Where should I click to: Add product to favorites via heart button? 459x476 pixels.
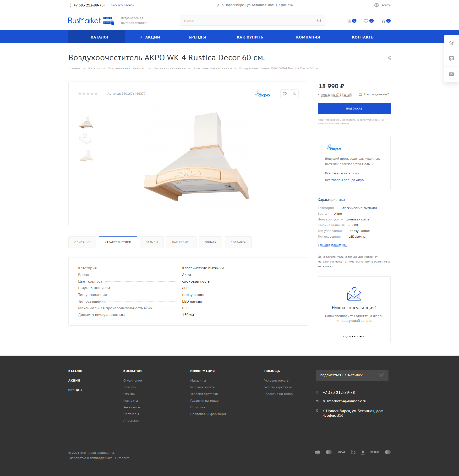click(x=284, y=94)
